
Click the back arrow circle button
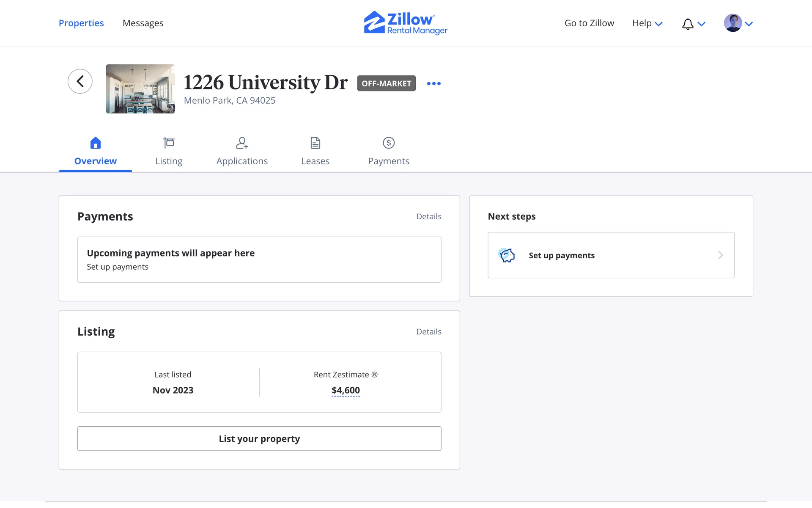pyautogui.click(x=80, y=81)
